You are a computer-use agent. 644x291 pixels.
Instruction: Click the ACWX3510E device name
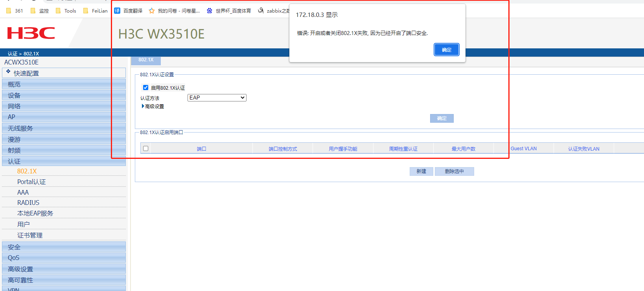coord(21,62)
